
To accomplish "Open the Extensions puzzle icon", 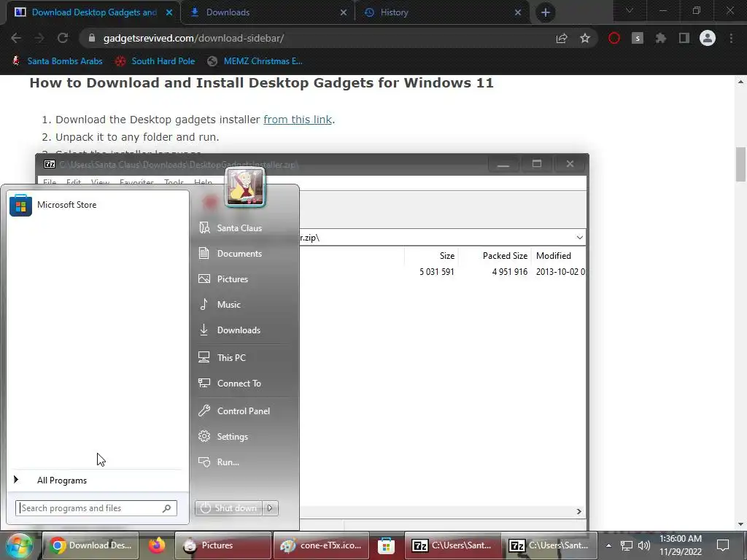I will (661, 38).
